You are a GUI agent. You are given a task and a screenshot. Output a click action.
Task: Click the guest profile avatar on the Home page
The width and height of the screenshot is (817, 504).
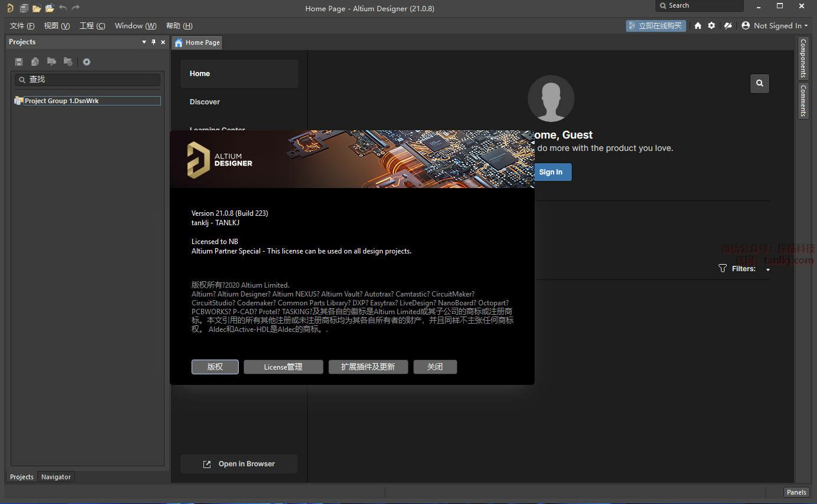coord(551,98)
